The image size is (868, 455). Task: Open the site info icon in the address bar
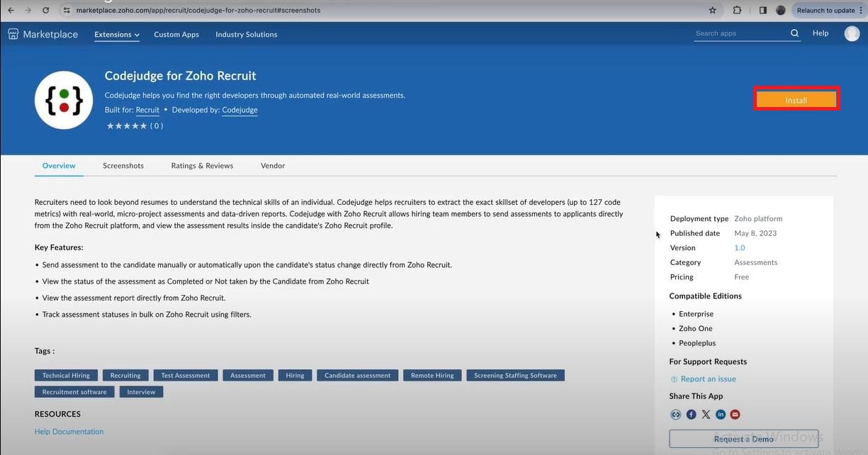tap(67, 11)
